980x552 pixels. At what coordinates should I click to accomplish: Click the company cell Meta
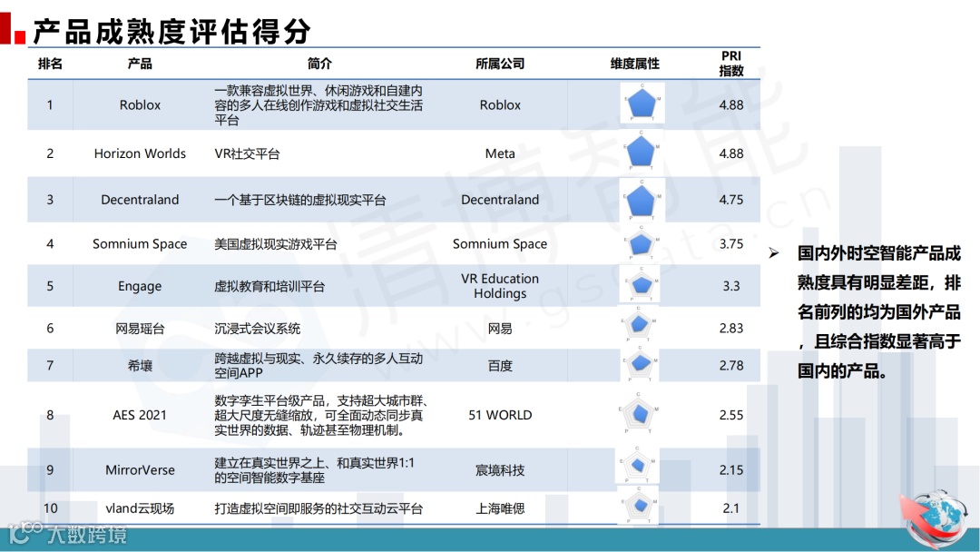click(x=500, y=153)
